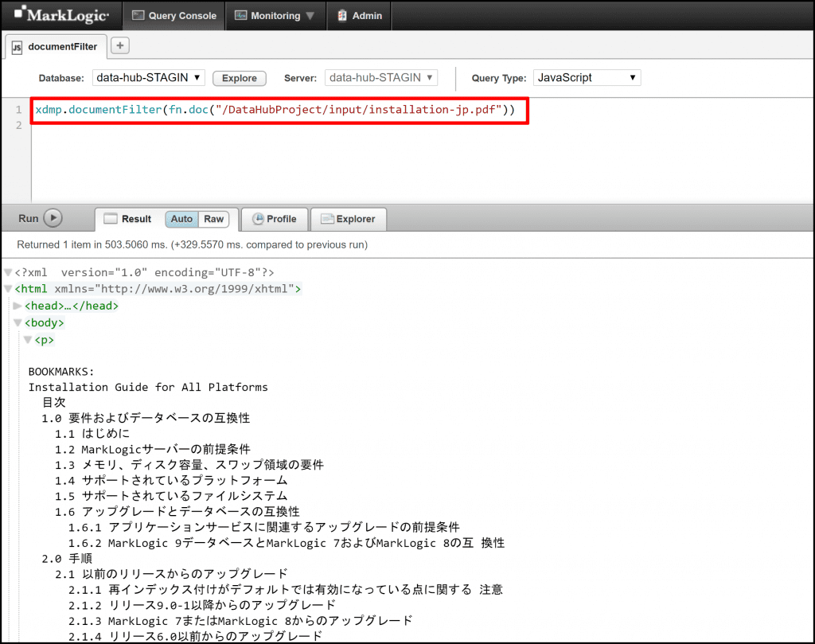
Task: Open the Server dropdown
Action: pyautogui.click(x=381, y=77)
